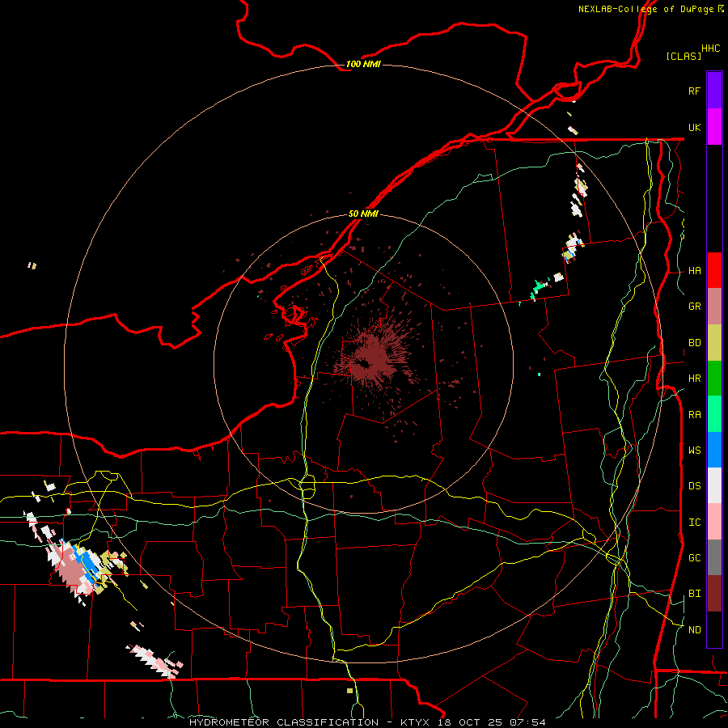Click the gray GC legend swatch
This screenshot has width=728, height=728.
pos(714,557)
